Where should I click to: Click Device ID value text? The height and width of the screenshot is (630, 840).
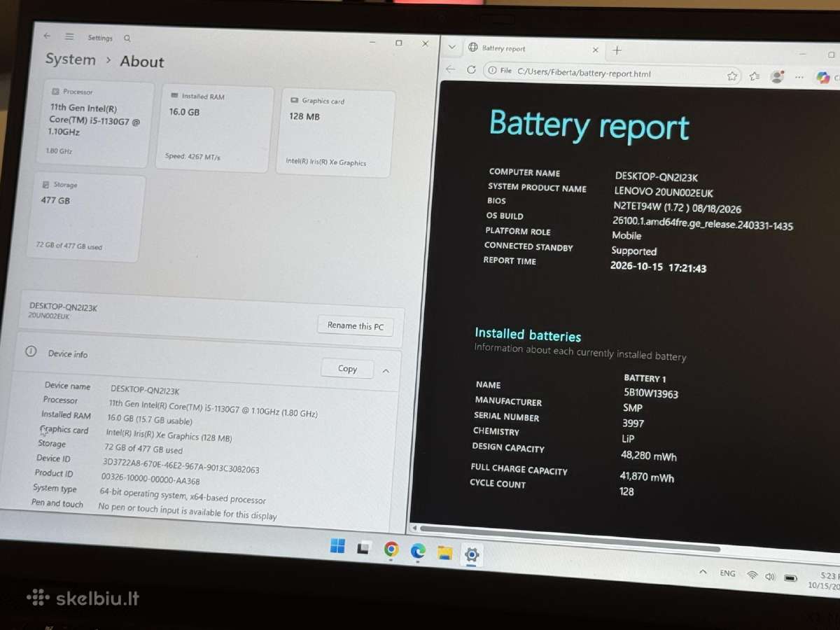181,465
